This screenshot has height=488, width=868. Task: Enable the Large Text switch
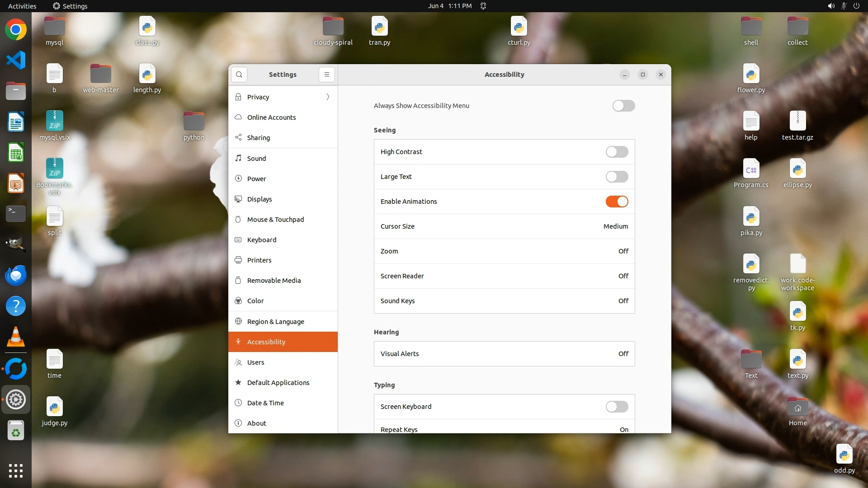(x=617, y=177)
